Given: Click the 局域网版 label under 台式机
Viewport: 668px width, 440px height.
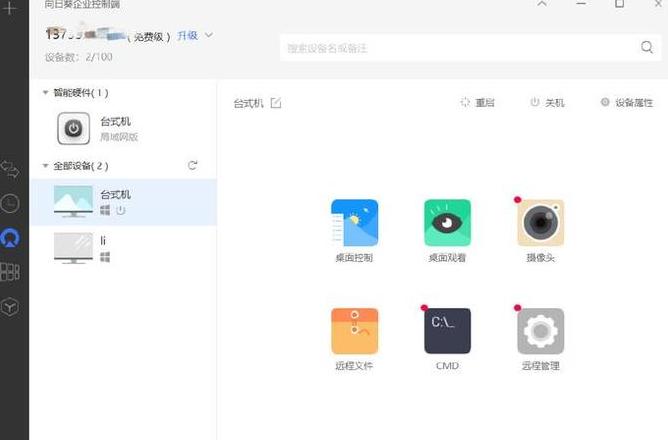Looking at the screenshot, I should (x=119, y=137).
